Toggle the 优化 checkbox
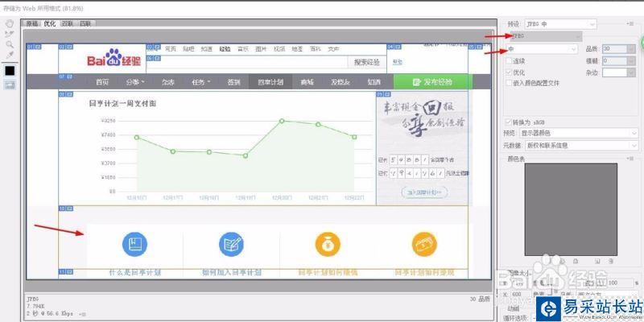644x322 pixels. coord(510,72)
